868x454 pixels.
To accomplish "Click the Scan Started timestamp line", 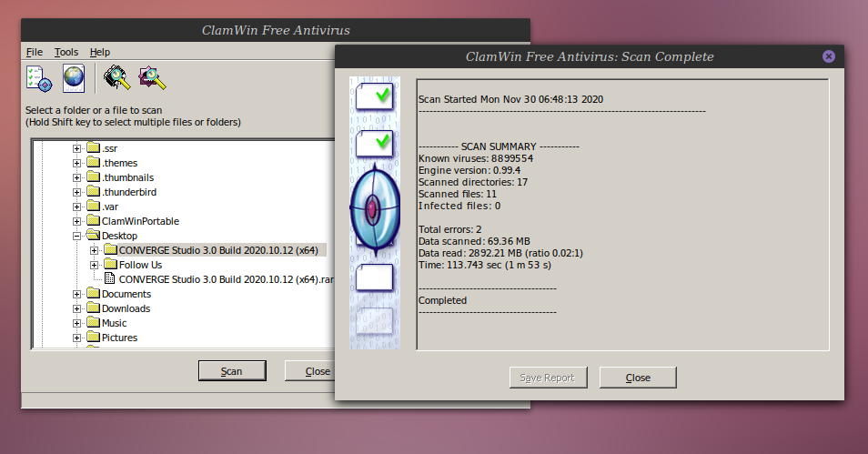I will click(510, 100).
